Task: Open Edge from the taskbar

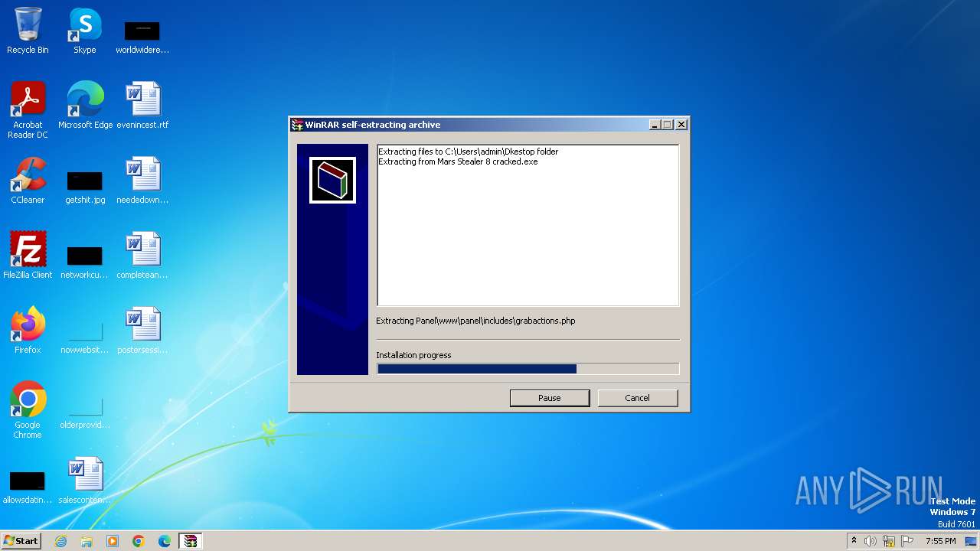Action: (x=165, y=541)
